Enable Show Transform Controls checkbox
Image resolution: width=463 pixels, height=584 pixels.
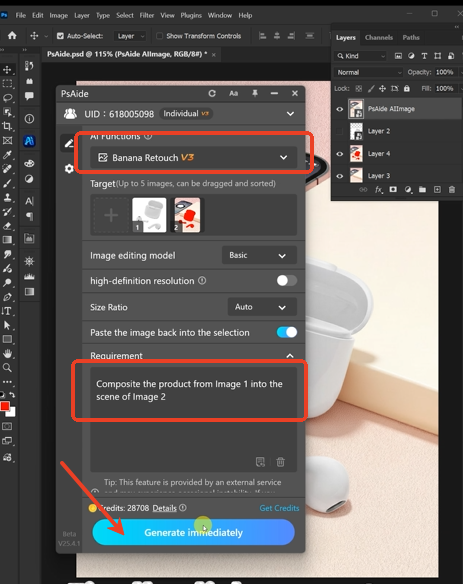click(159, 36)
